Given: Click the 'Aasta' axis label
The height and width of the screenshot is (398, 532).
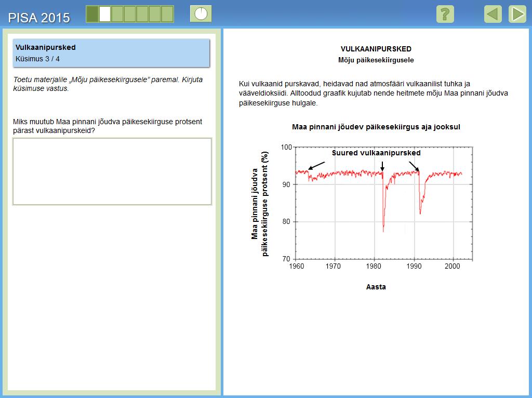Looking at the screenshot, I should 376,287.
